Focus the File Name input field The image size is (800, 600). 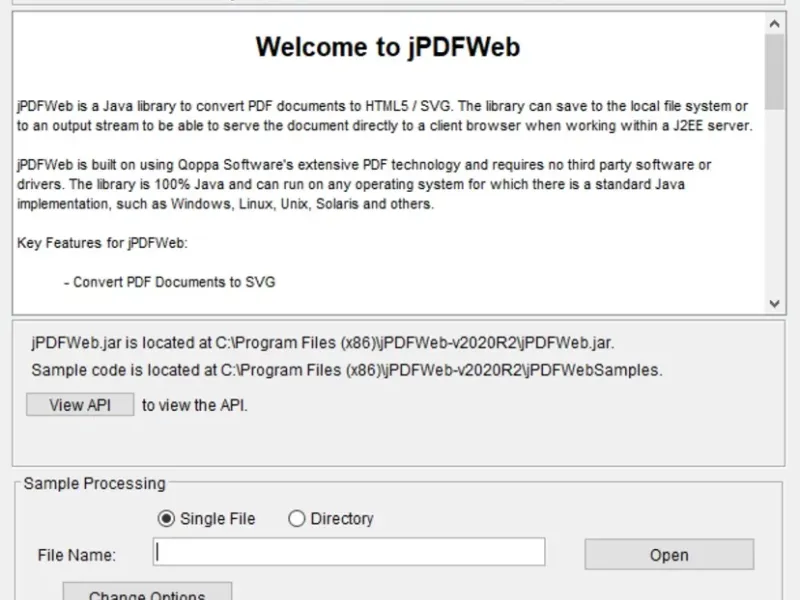(349, 552)
